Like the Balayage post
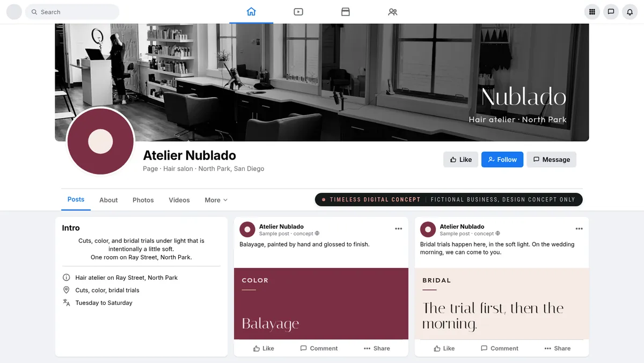644x363 pixels. tap(264, 348)
